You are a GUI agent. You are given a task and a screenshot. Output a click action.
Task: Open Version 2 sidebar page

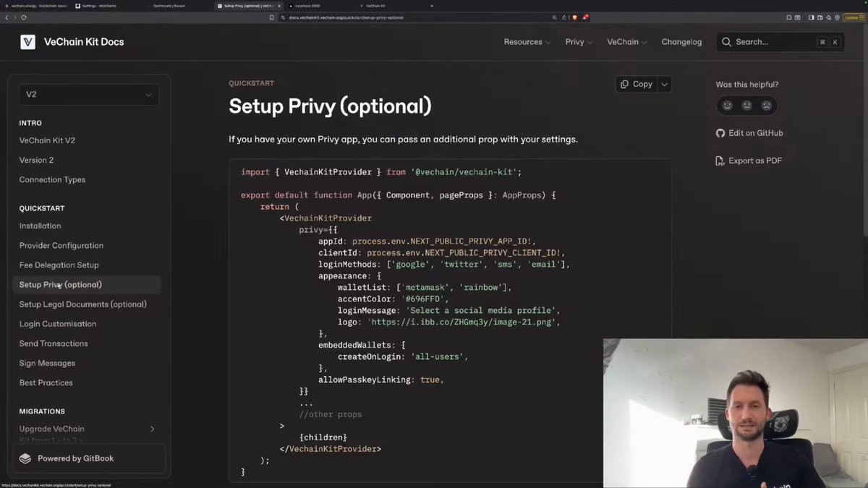[x=36, y=160]
